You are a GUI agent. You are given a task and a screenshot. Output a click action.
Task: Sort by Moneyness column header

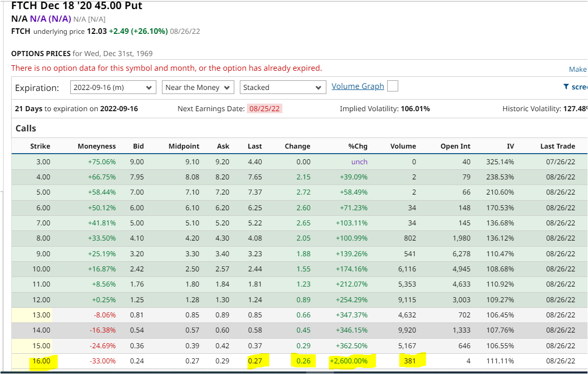tap(97, 146)
